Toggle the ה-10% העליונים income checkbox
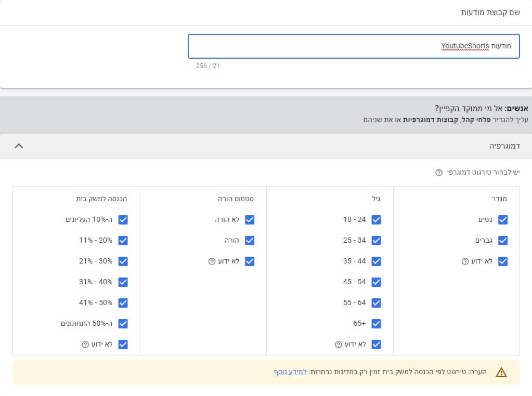The width and height of the screenshot is (532, 396). coord(123,220)
